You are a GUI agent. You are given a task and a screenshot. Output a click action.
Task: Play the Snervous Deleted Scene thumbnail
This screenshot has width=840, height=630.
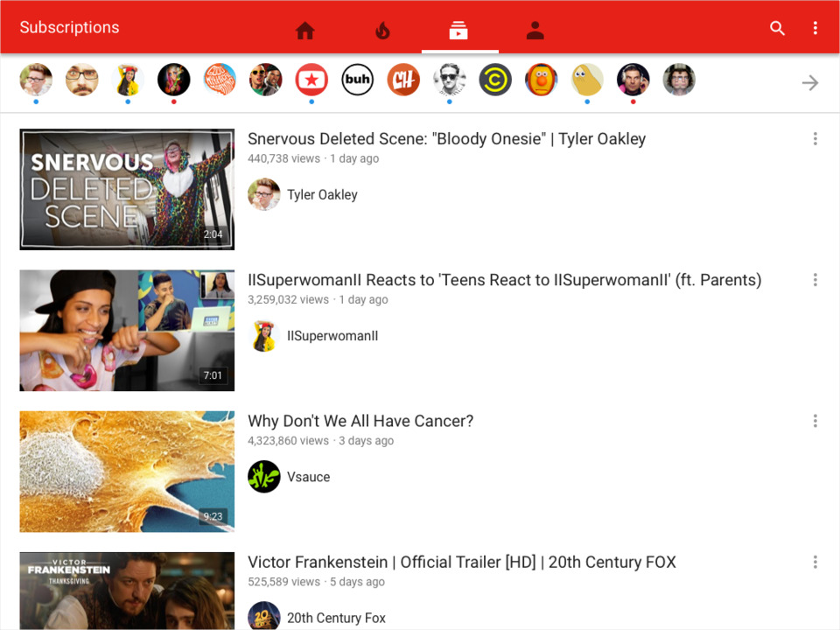point(127,189)
